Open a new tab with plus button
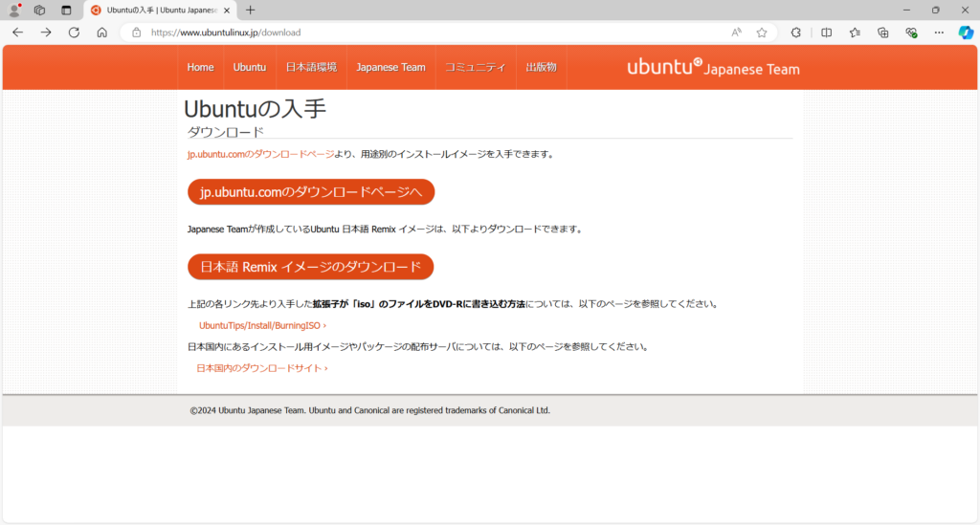Viewport: 980px width, 525px height. [x=250, y=10]
